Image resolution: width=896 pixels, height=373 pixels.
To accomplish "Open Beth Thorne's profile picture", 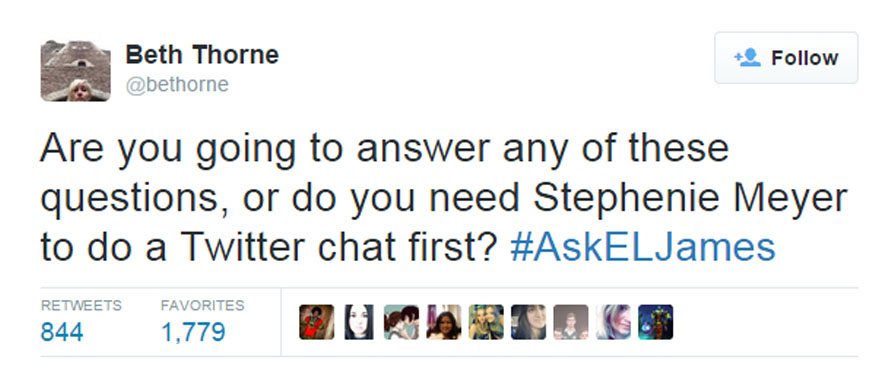I will [x=75, y=71].
